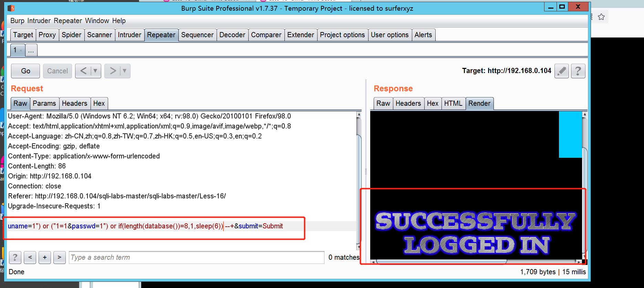Open the Window menu
Screen dimensions: 644x288
97,21
